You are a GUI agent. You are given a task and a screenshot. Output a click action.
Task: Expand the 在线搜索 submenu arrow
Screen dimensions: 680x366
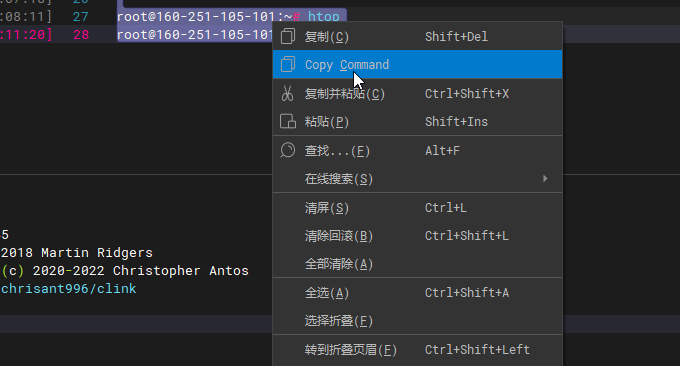[x=545, y=179]
